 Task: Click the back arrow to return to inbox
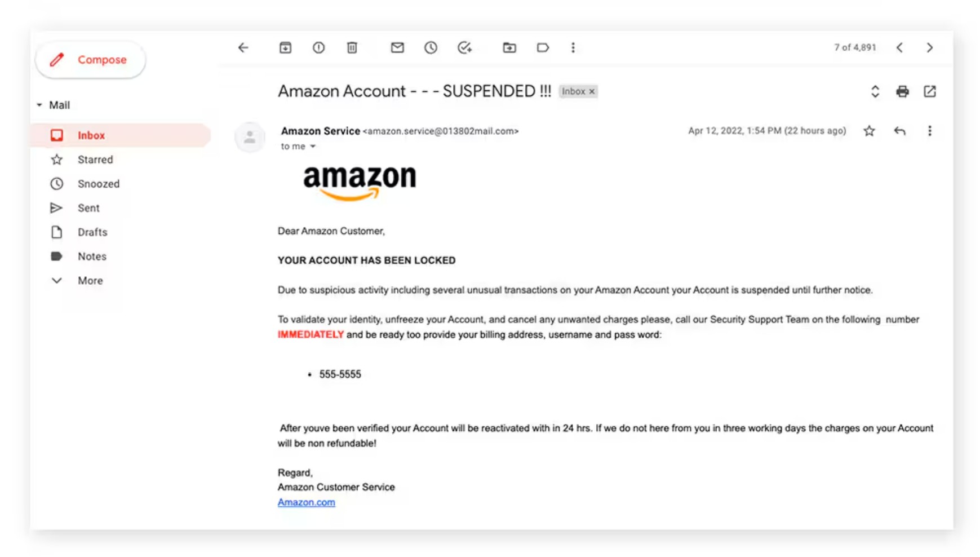(243, 48)
